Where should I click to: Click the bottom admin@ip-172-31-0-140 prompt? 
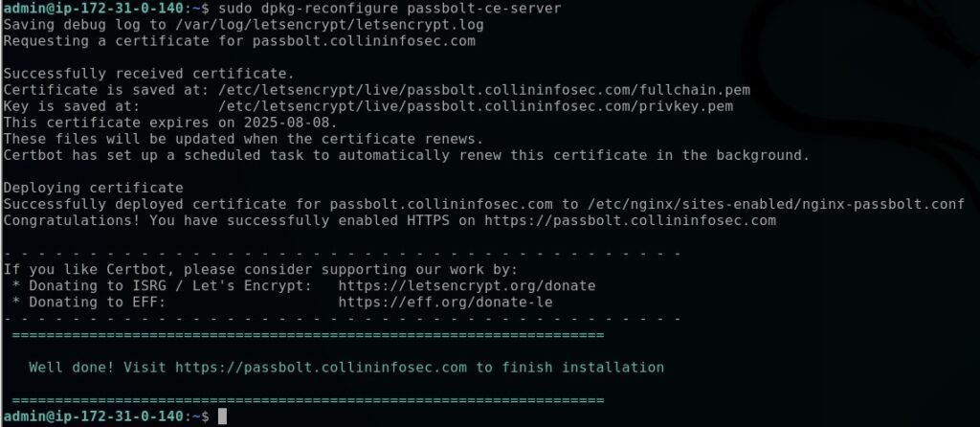point(92,416)
